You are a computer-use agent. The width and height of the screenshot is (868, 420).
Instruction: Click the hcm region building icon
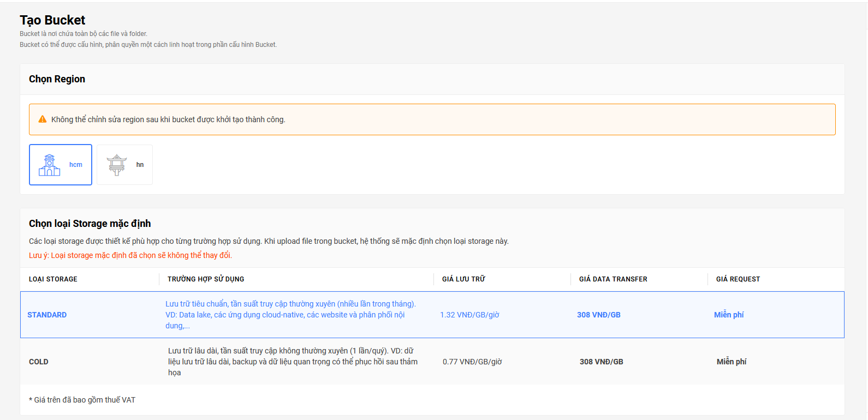coord(49,165)
